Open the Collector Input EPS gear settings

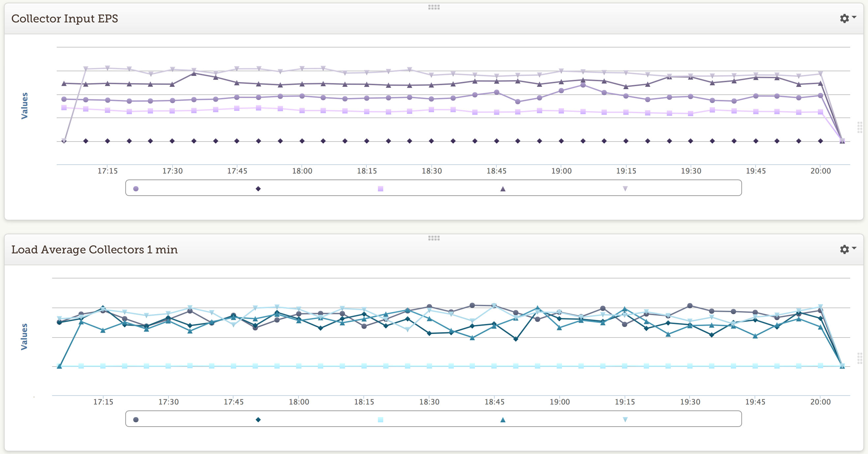[844, 18]
